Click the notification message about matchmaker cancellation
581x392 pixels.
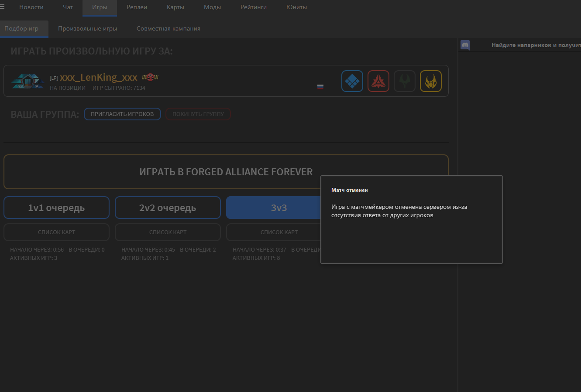(x=399, y=211)
